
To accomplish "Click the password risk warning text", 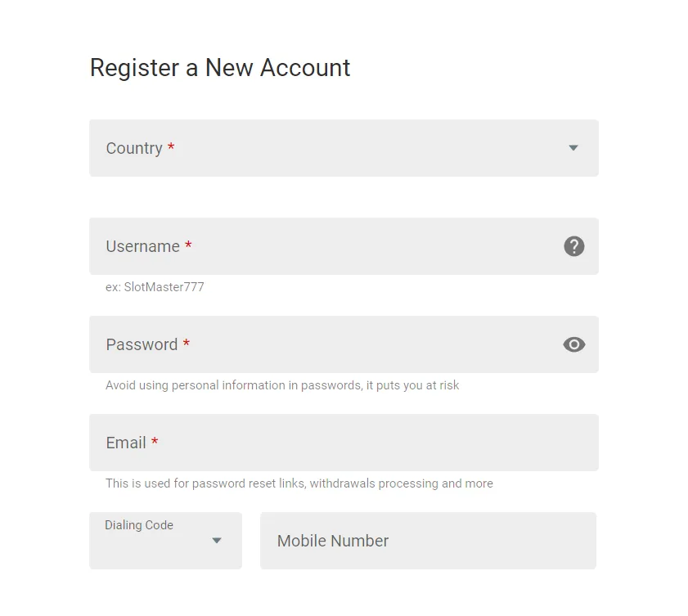I will pos(282,385).
